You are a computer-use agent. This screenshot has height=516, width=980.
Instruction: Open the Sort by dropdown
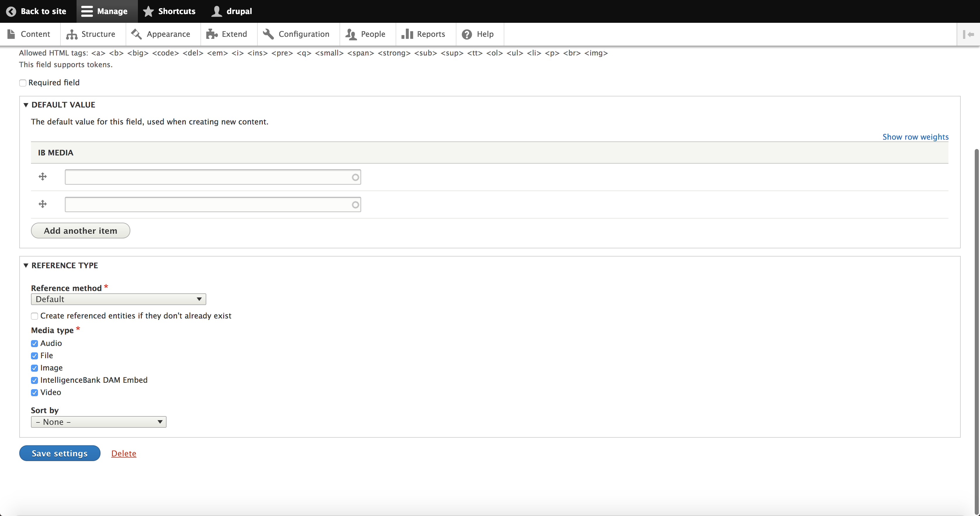coord(98,422)
